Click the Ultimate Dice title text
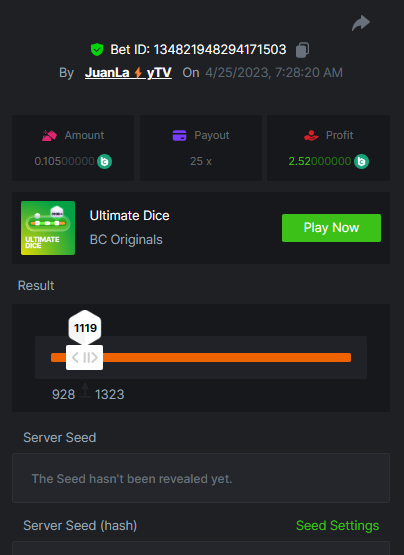 (130, 216)
